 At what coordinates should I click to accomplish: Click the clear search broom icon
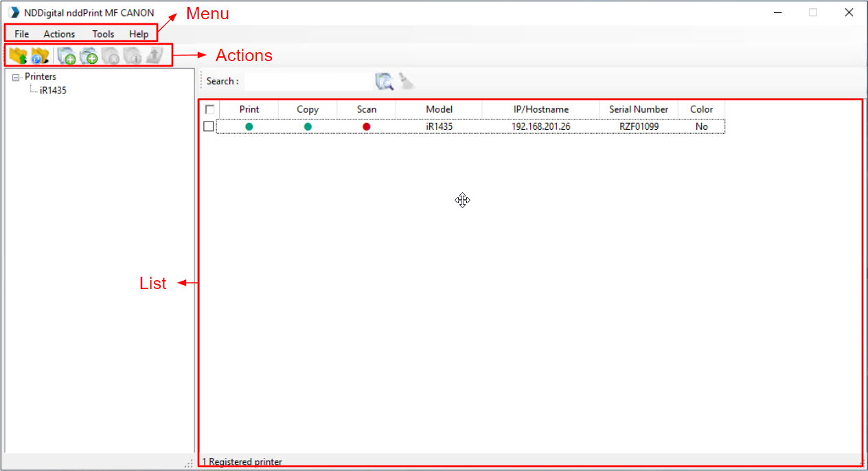(407, 82)
